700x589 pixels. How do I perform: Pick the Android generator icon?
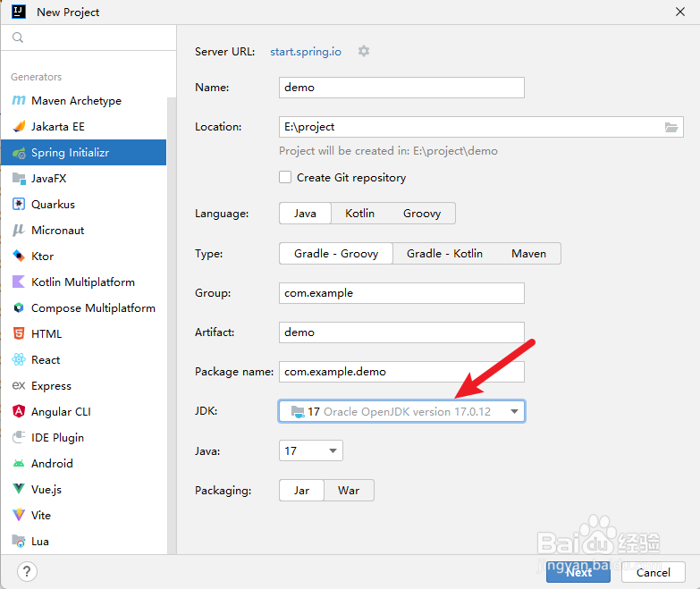click(x=19, y=464)
